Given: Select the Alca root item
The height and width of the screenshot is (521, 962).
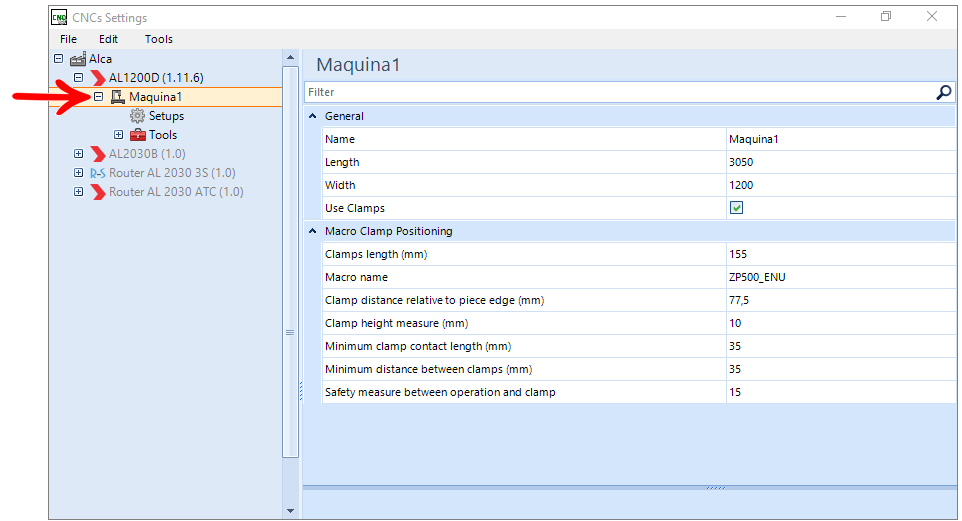Looking at the screenshot, I should pyautogui.click(x=100, y=59).
